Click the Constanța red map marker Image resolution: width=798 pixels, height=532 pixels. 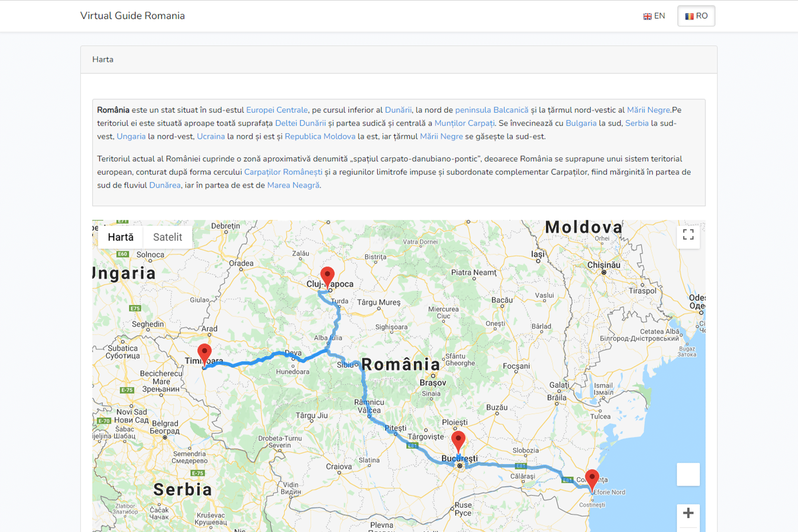point(592,478)
